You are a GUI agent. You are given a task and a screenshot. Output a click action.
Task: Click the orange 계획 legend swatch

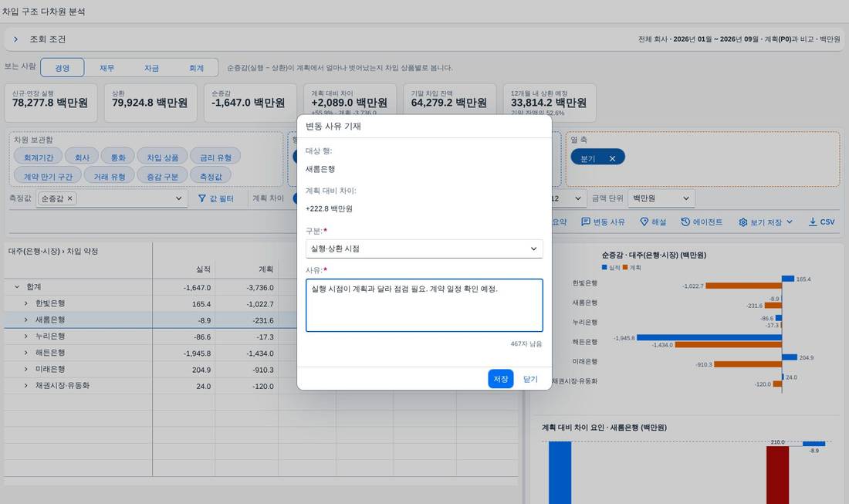(x=625, y=267)
